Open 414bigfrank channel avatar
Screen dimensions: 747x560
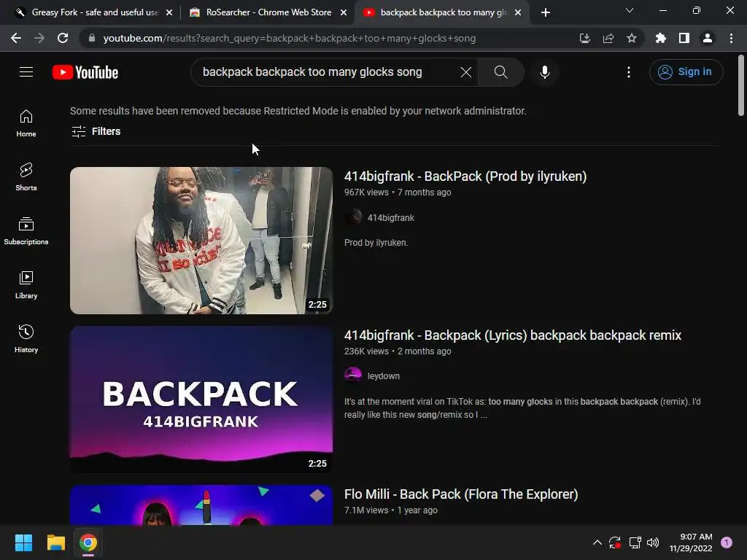click(x=353, y=217)
